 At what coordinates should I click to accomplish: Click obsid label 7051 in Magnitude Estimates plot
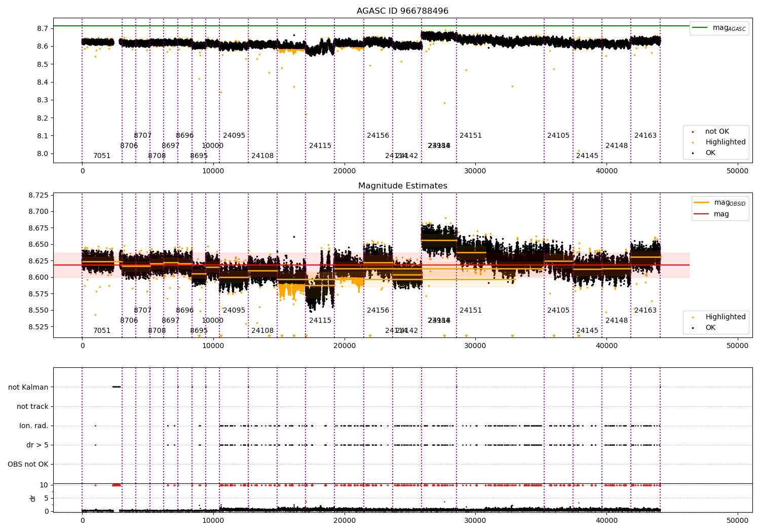click(102, 331)
